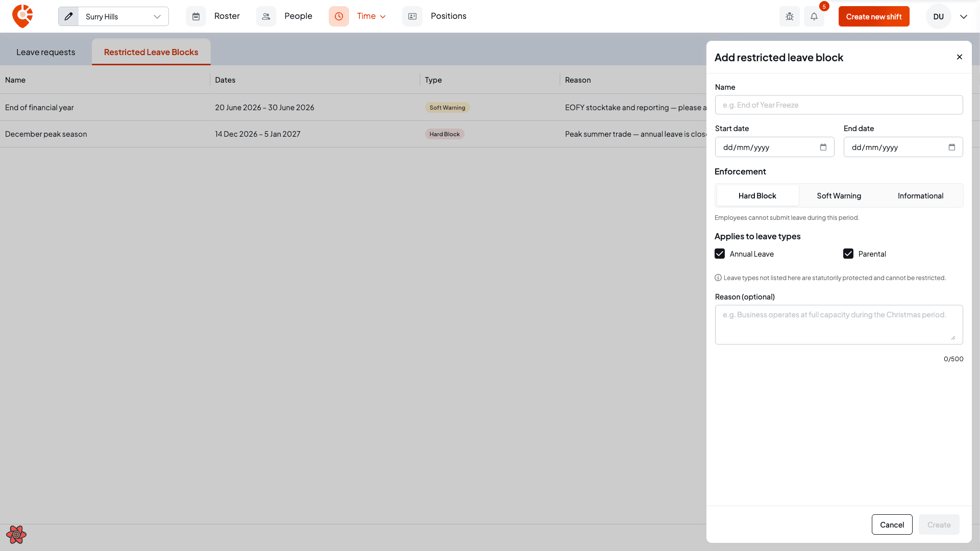Image resolution: width=980 pixels, height=551 pixels.
Task: Click the Hard Block badge in table
Action: click(445, 134)
